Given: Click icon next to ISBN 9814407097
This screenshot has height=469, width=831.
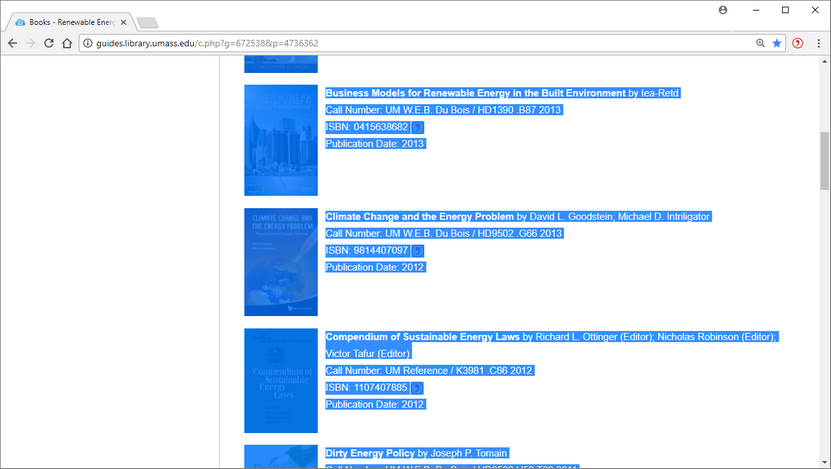Looking at the screenshot, I should pos(418,251).
